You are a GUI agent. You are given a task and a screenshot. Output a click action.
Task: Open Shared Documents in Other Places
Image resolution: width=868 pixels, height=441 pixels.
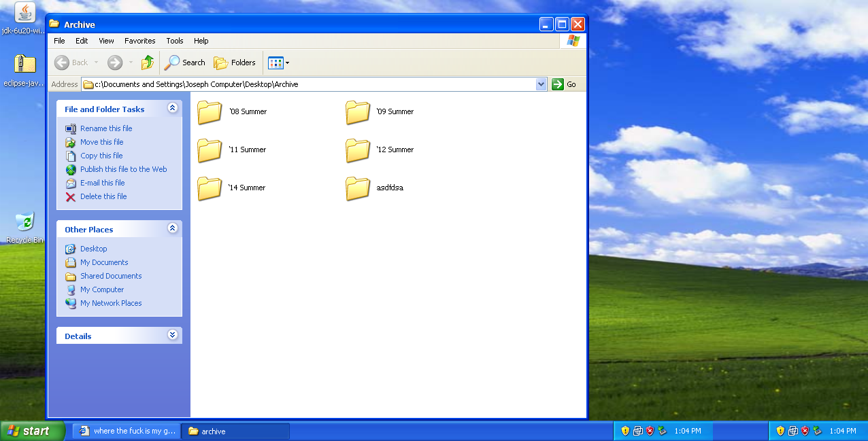pyautogui.click(x=111, y=276)
